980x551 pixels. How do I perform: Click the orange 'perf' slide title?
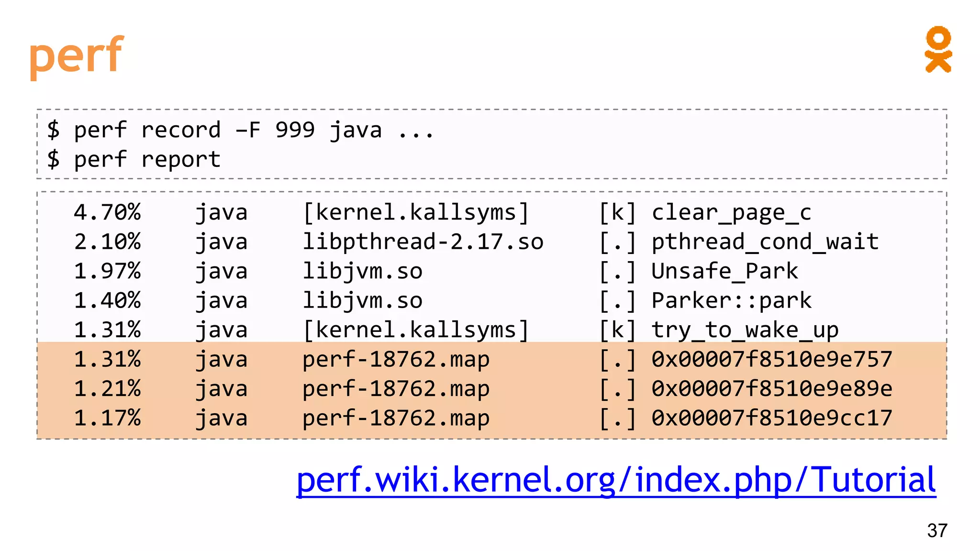[77, 56]
